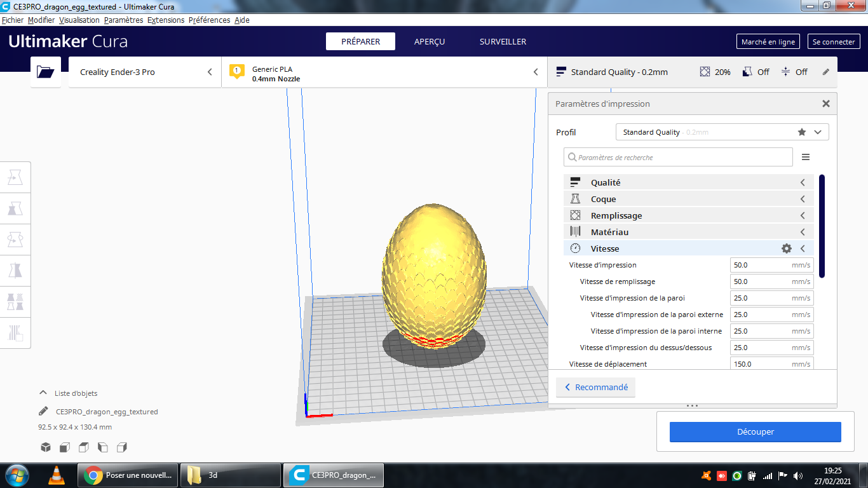This screenshot has width=868, height=488.
Task: Click Vitesse d'impression value field
Action: [x=772, y=265]
